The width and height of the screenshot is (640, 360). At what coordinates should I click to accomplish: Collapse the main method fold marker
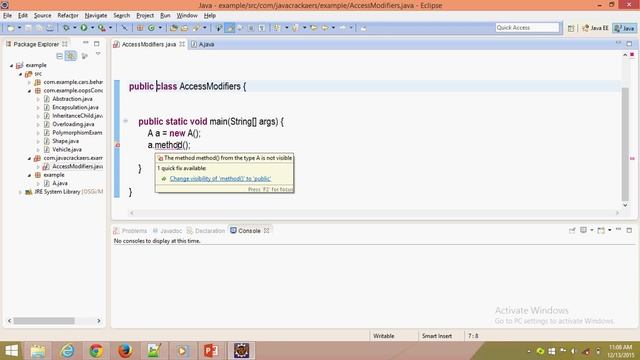(126, 121)
